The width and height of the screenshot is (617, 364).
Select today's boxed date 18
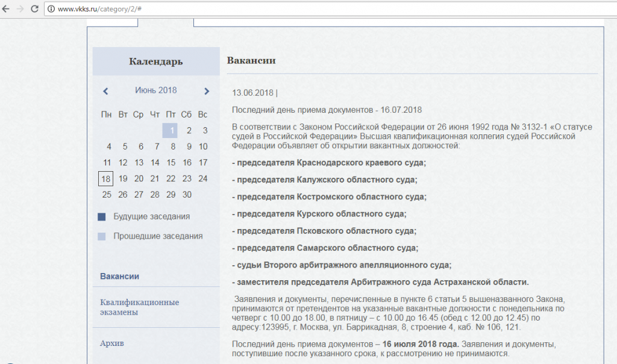(106, 178)
